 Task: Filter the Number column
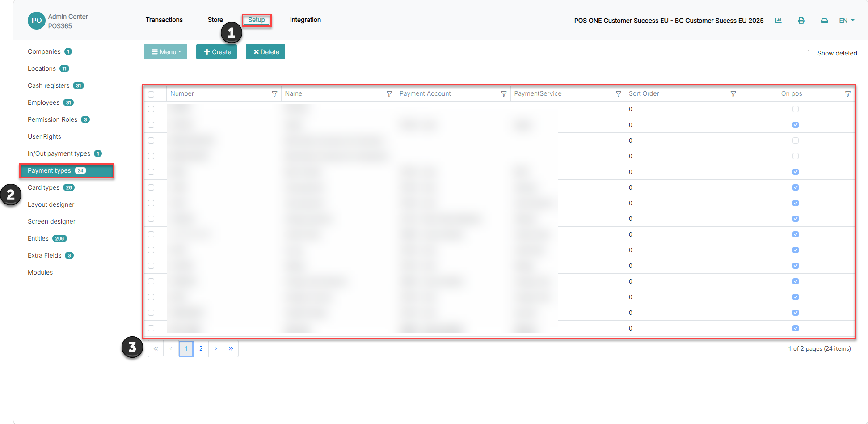point(274,94)
